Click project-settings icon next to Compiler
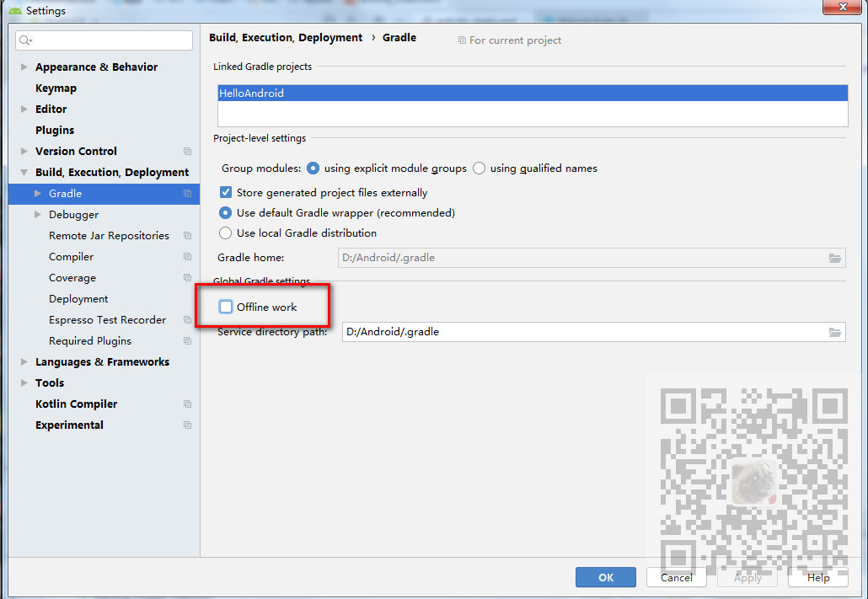This screenshot has height=599, width=868. click(186, 256)
